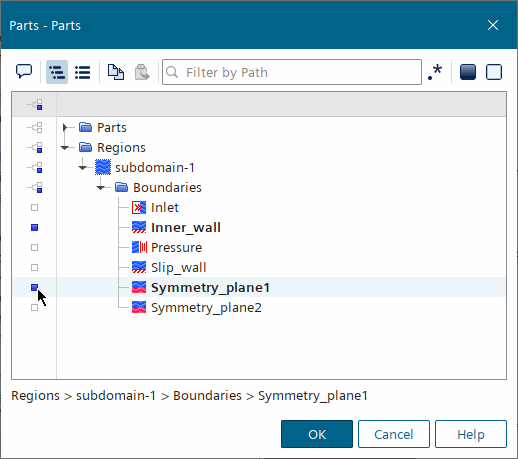Collapse the subdomain-1 region node
The image size is (518, 459).
(x=83, y=168)
